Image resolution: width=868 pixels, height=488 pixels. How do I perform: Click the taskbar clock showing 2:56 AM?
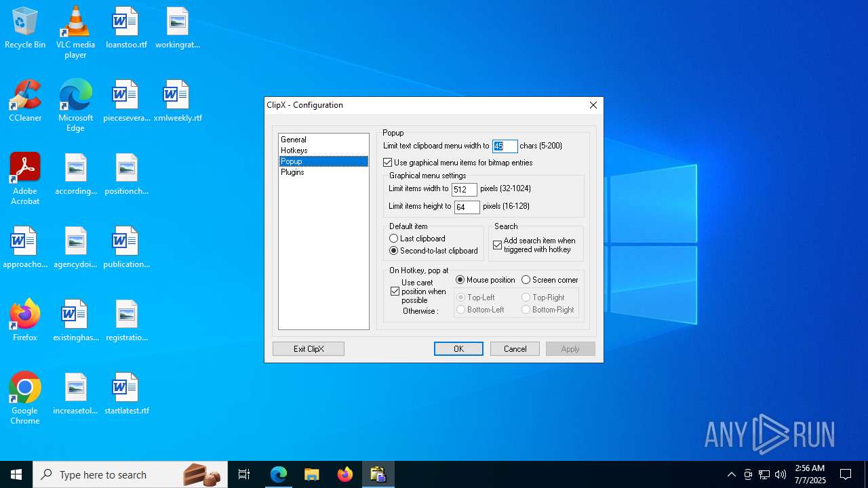click(x=810, y=474)
